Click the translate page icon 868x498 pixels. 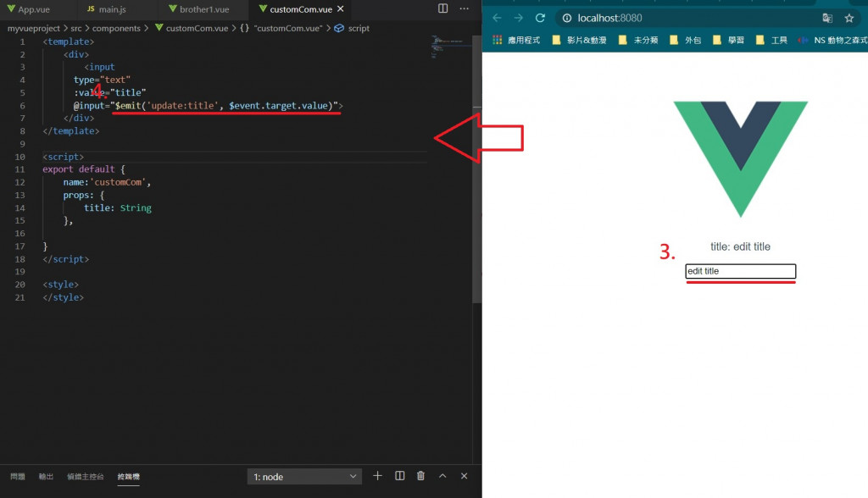[x=827, y=19]
